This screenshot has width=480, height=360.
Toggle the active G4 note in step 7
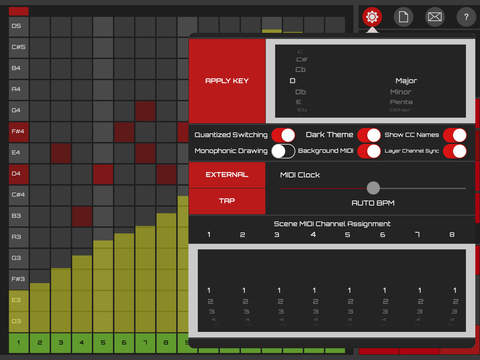[x=145, y=111]
